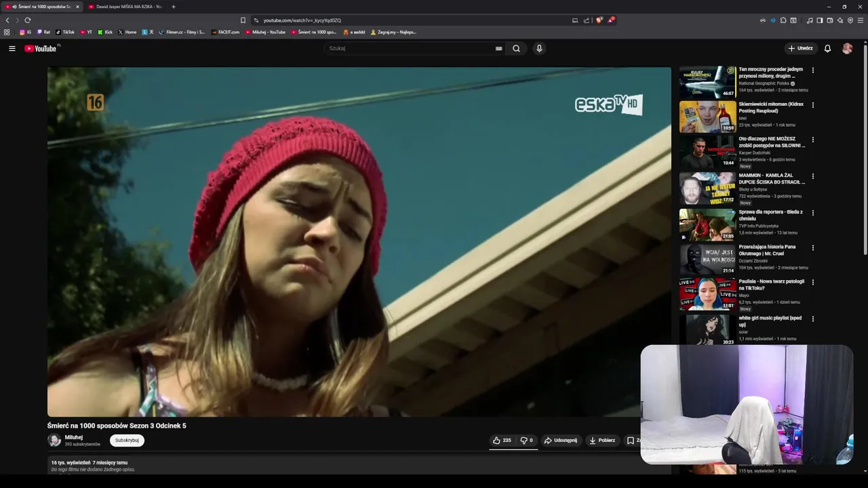
Task: Open the X Home bookmark
Action: click(127, 32)
